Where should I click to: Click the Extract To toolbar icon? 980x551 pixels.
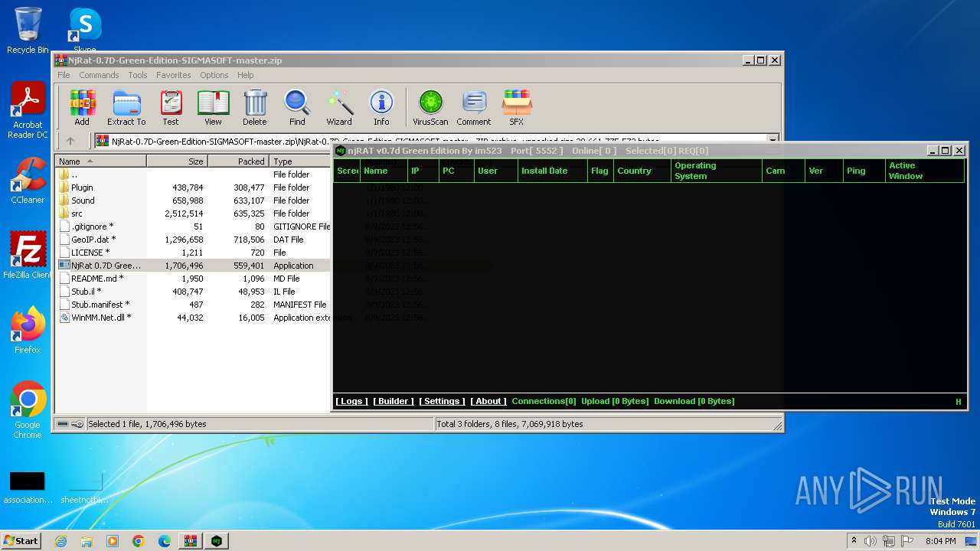point(126,107)
